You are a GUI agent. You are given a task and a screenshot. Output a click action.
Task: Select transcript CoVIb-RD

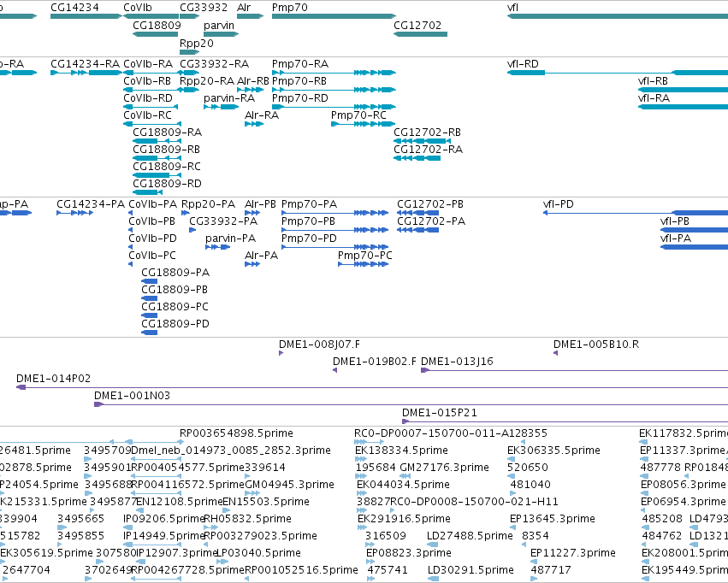(x=151, y=107)
